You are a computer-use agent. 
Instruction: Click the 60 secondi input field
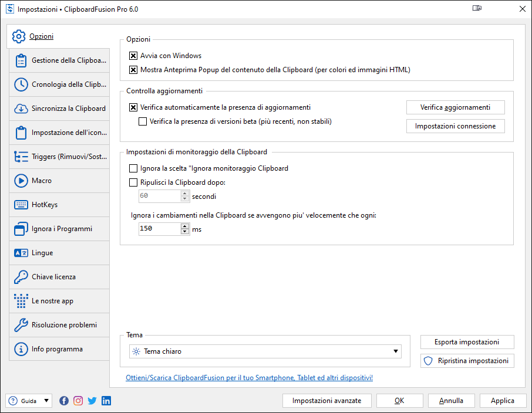tap(160, 196)
